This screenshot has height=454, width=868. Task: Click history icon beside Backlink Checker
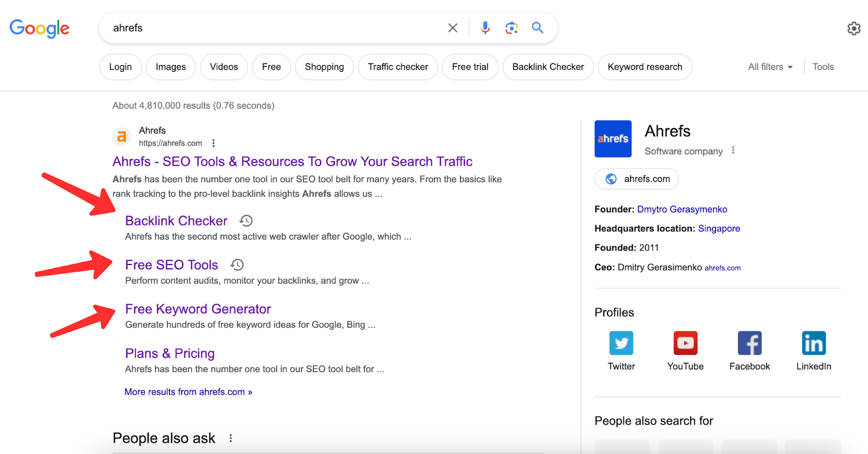[246, 220]
